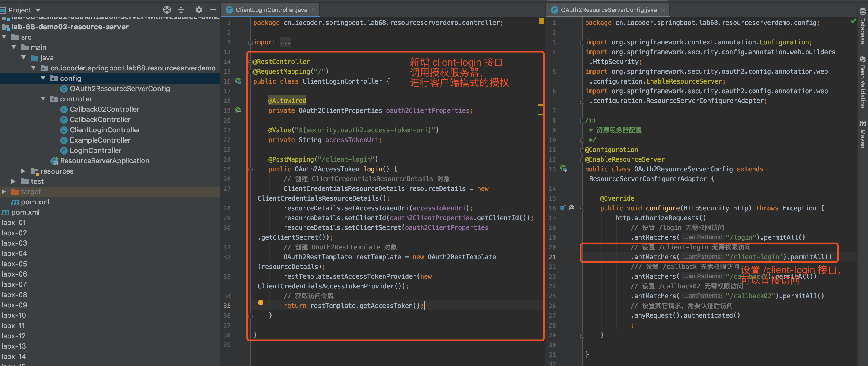Collapse All nodes in the Project tree

coord(181,10)
